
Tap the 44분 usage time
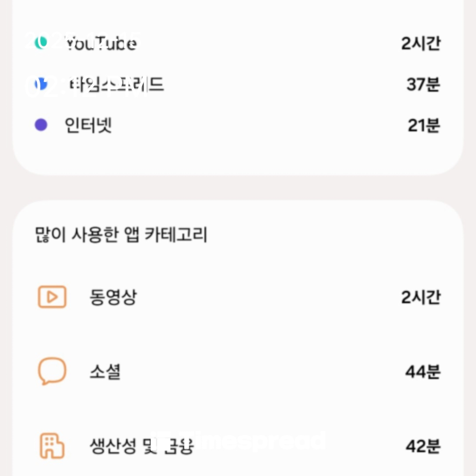tap(423, 372)
